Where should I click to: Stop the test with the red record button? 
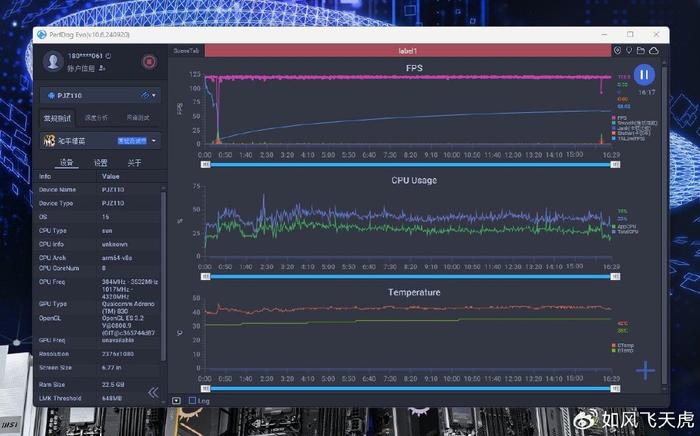149,62
